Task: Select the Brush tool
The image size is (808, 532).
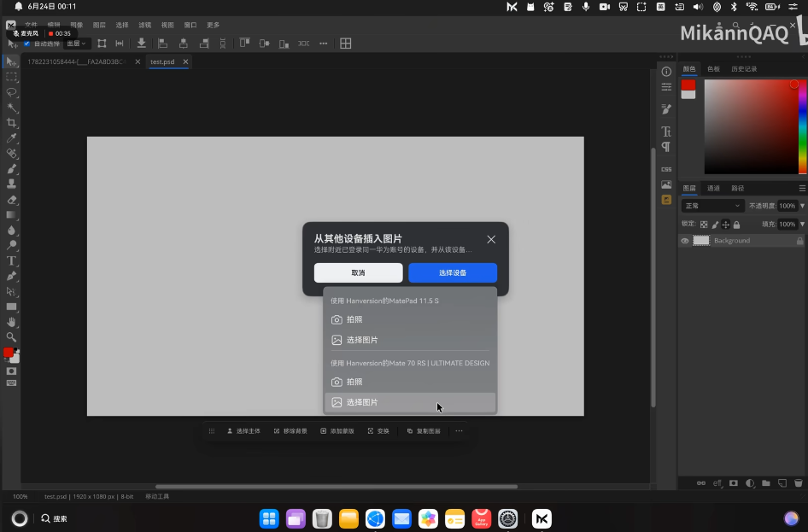Action: click(11, 169)
